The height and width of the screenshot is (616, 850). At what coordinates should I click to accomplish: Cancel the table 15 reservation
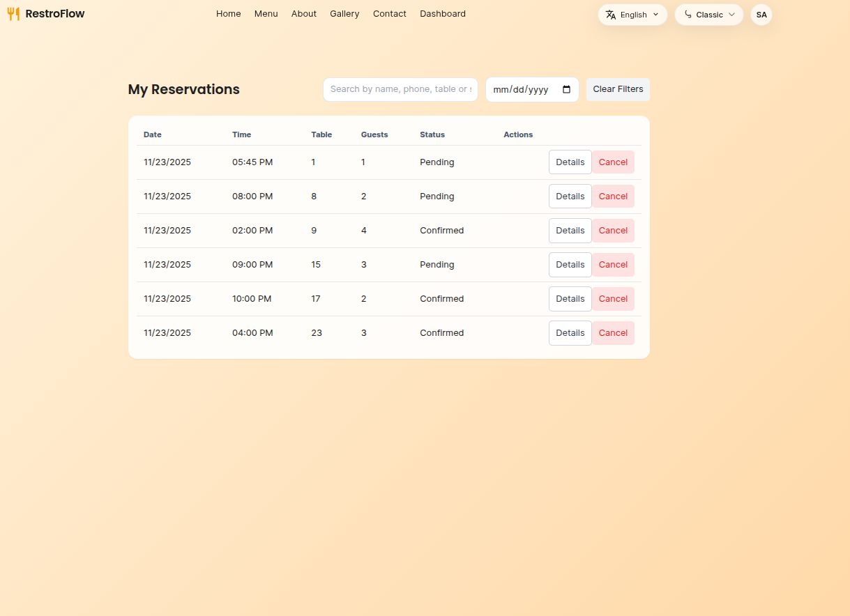613,265
